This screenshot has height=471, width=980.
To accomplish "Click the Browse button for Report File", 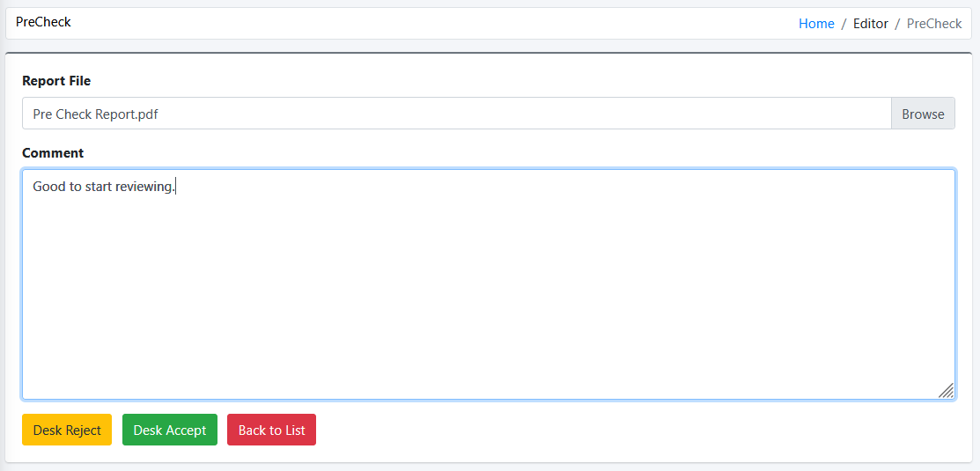I will (x=923, y=114).
